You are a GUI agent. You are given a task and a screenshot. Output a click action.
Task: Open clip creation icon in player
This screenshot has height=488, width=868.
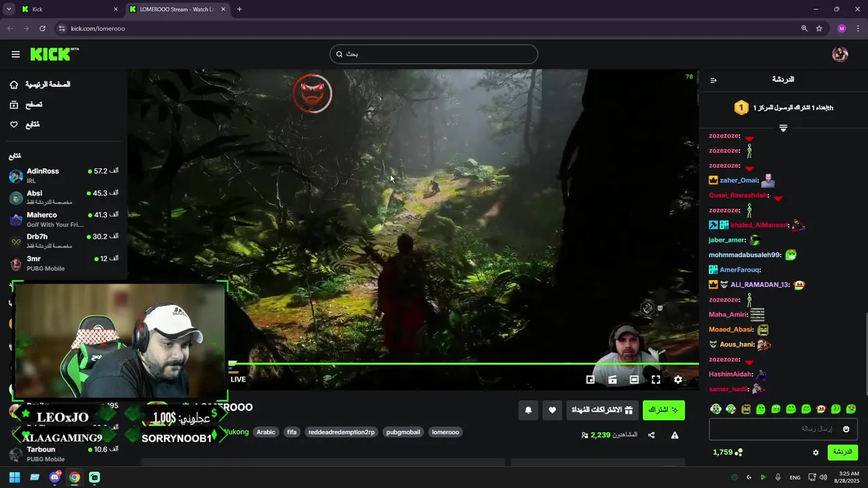[612, 380]
